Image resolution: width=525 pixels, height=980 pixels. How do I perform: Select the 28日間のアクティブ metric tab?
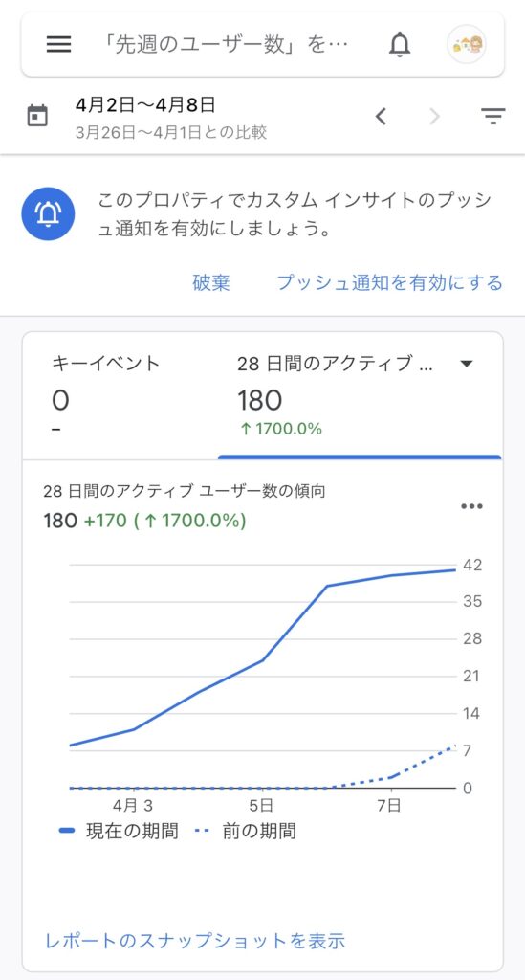coord(360,397)
